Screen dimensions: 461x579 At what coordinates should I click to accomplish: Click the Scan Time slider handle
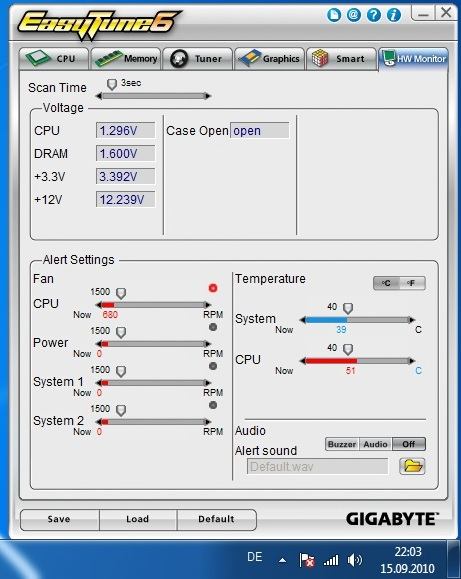(x=112, y=85)
